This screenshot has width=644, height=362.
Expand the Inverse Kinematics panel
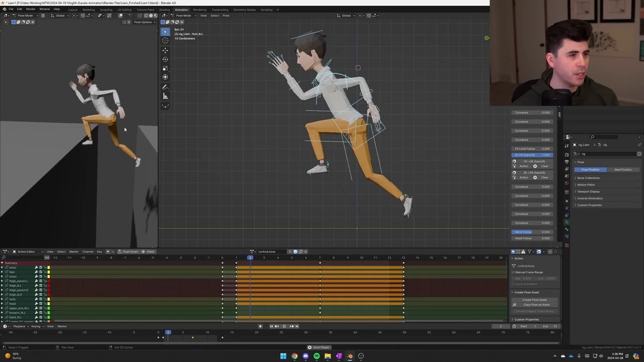click(x=590, y=199)
